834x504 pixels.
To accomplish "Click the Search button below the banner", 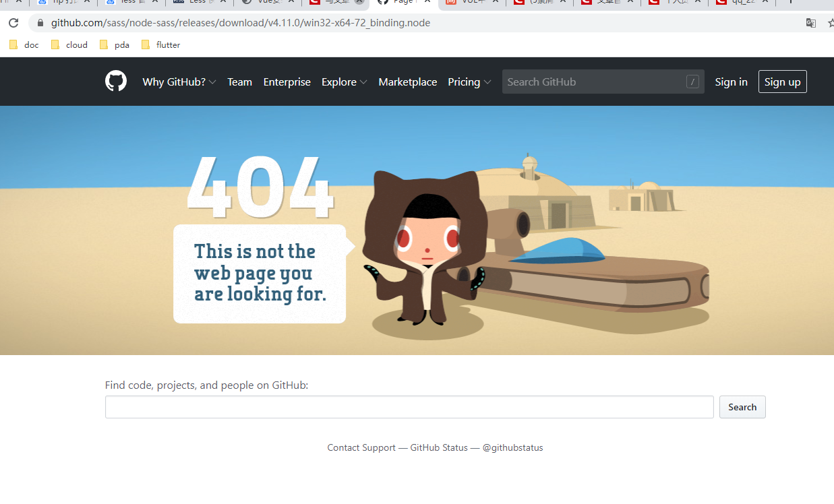I will 742,407.
